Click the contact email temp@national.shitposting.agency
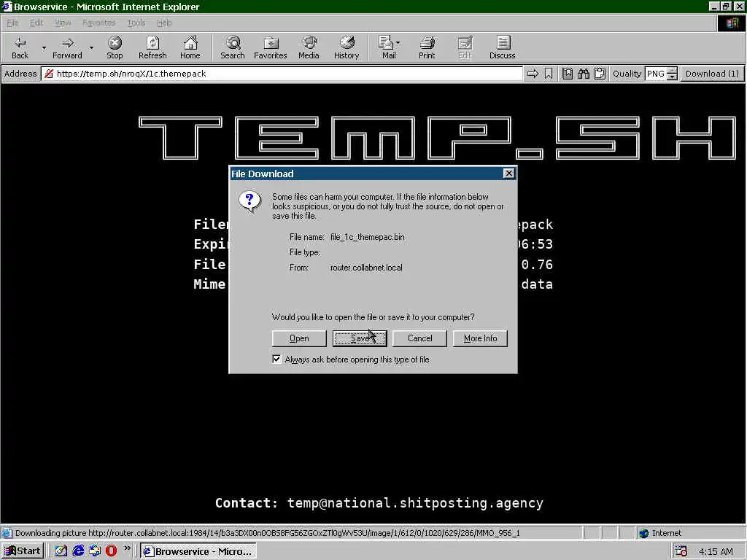This screenshot has width=747, height=560. (x=415, y=503)
